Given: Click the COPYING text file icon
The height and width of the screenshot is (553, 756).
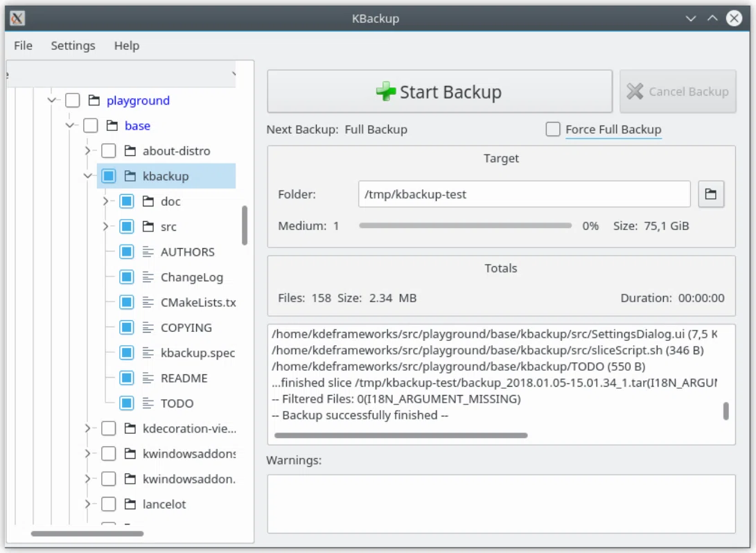Looking at the screenshot, I should 148,327.
